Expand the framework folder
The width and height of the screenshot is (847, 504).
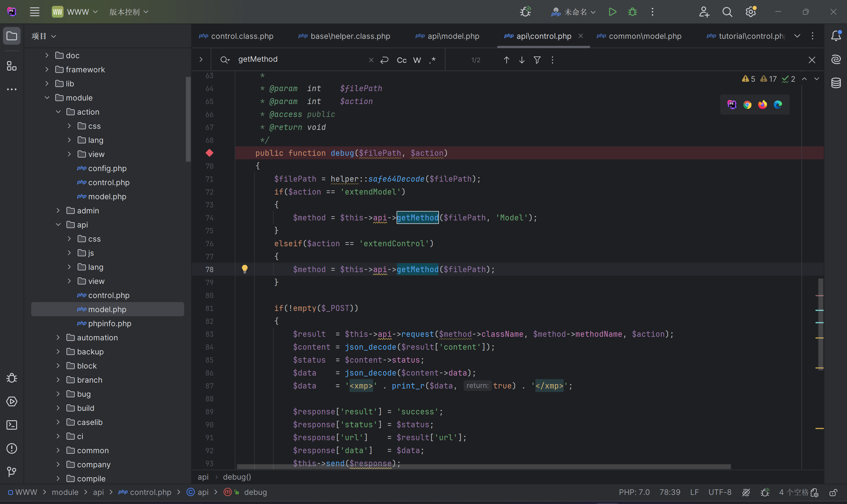47,70
